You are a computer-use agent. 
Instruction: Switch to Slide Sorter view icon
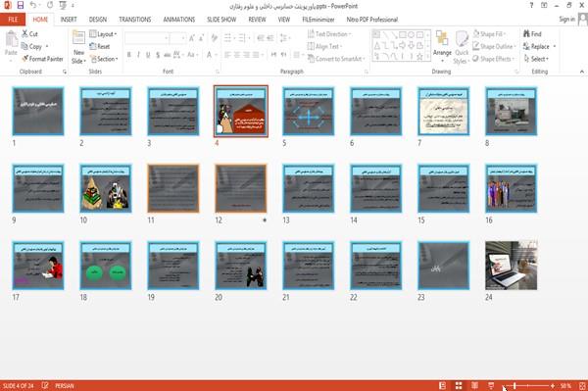coord(459,385)
